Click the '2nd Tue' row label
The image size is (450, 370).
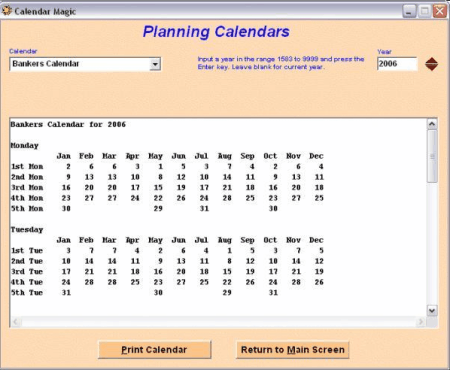(x=27, y=261)
